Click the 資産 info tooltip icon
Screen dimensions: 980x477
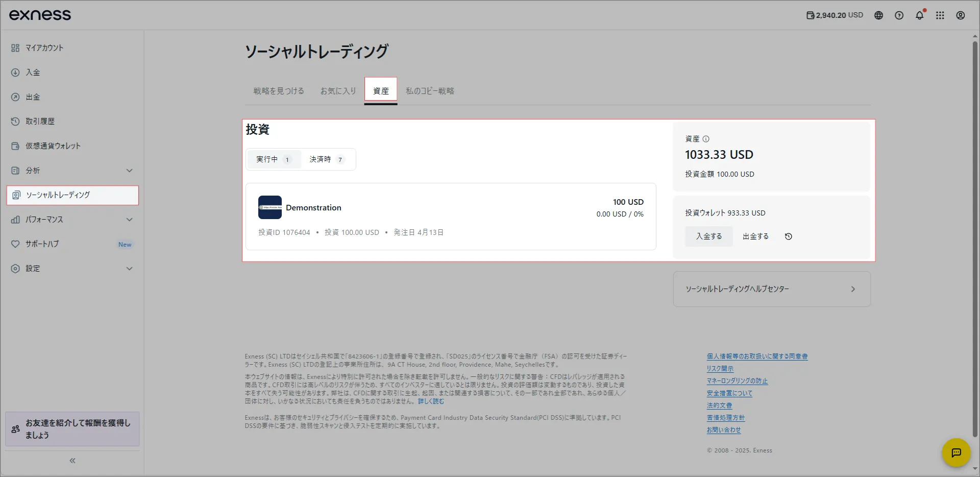click(706, 139)
